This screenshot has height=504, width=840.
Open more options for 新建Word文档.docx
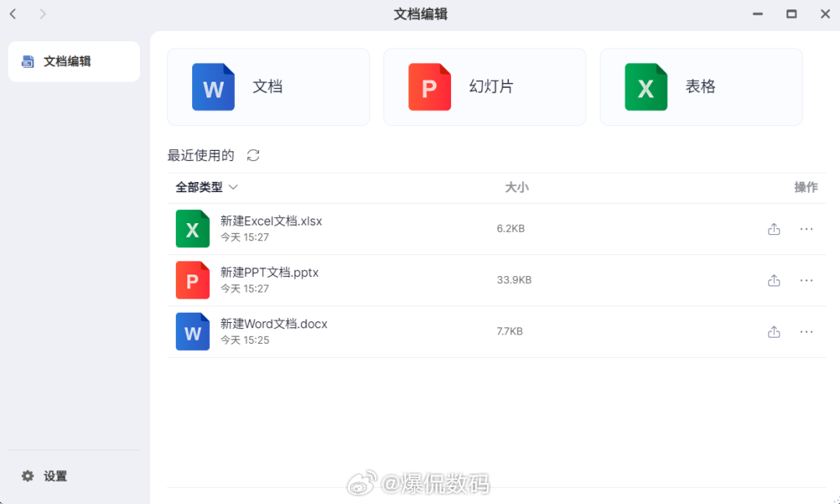tap(807, 331)
